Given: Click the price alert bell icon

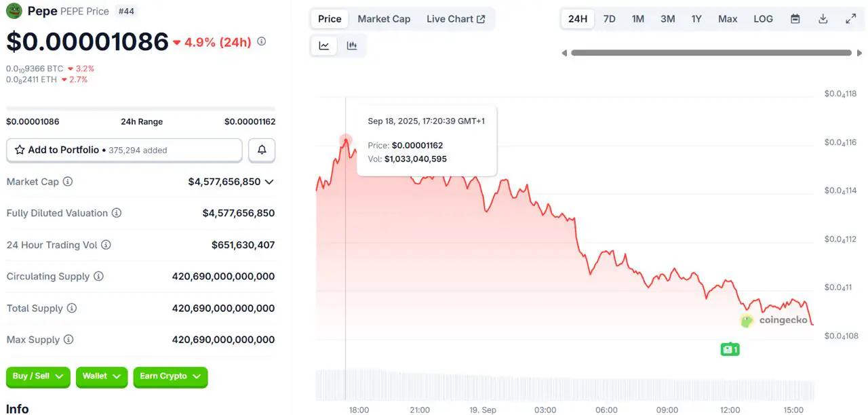Looking at the screenshot, I should (262, 150).
